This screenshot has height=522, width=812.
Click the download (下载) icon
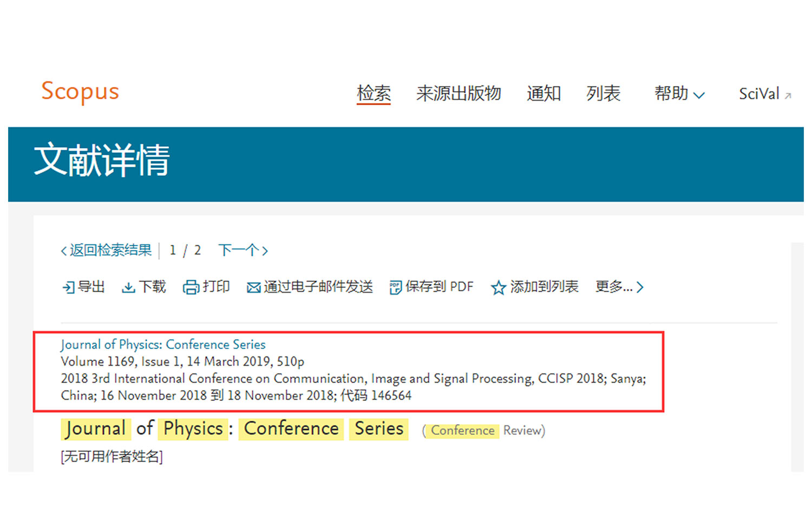click(128, 287)
